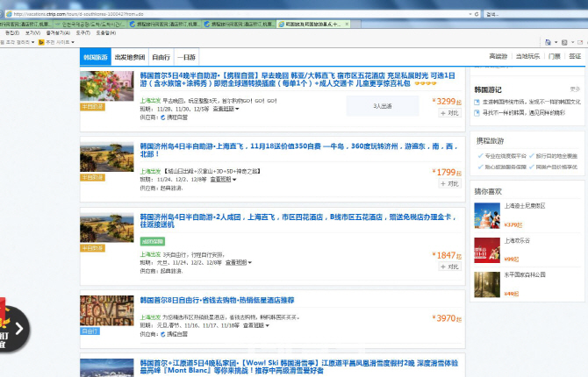Open the 高端游 navigation link
Image resolution: width=588 pixels, height=377 pixels.
[x=498, y=56]
